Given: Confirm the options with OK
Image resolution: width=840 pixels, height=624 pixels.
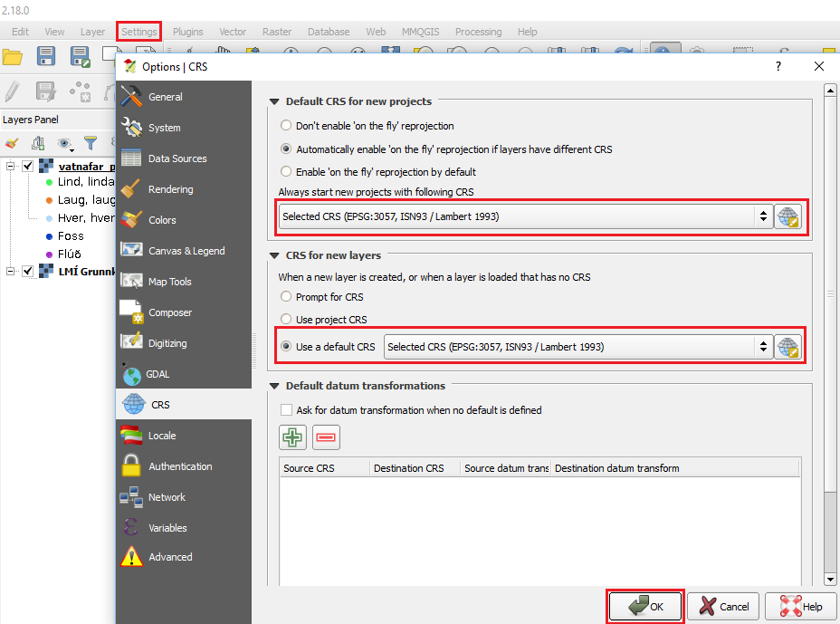Looking at the screenshot, I should (x=645, y=606).
